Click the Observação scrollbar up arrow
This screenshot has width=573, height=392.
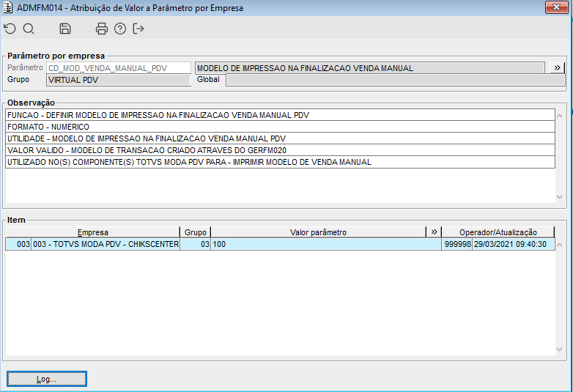tap(560, 116)
